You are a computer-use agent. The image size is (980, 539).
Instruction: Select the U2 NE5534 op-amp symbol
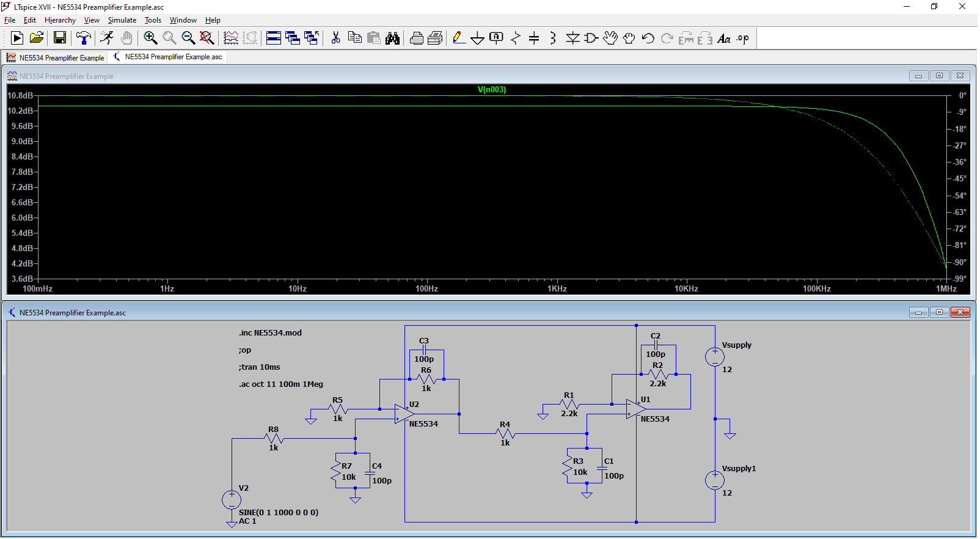(404, 414)
